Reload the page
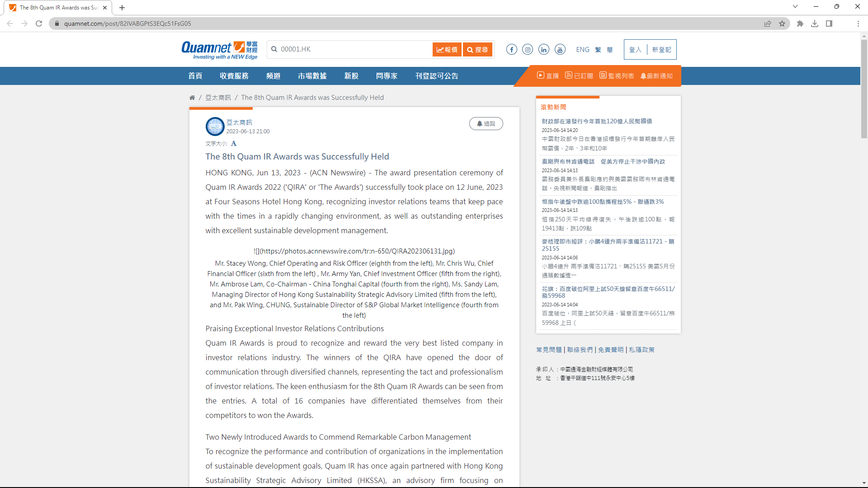Image resolution: width=868 pixels, height=488 pixels. click(x=39, y=23)
